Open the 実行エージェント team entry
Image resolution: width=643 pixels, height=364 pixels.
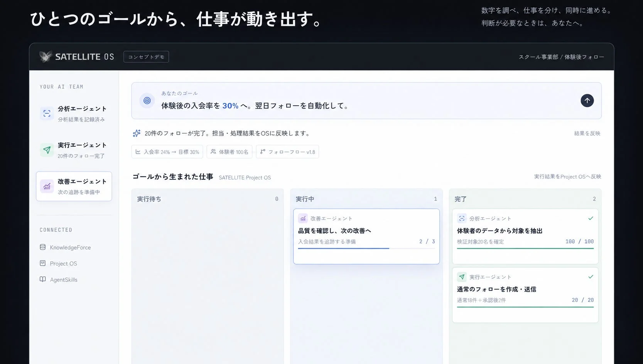click(x=74, y=150)
